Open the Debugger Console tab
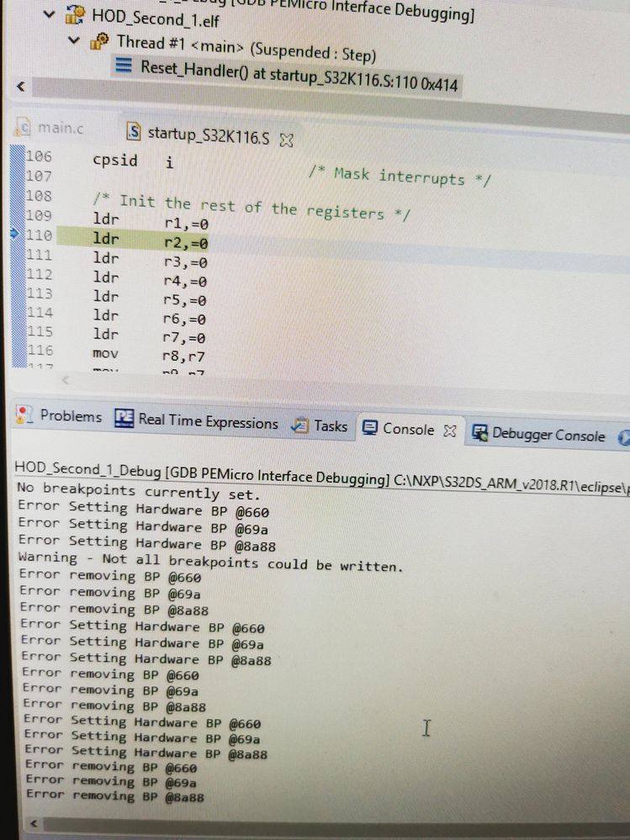630x840 pixels. (539, 433)
